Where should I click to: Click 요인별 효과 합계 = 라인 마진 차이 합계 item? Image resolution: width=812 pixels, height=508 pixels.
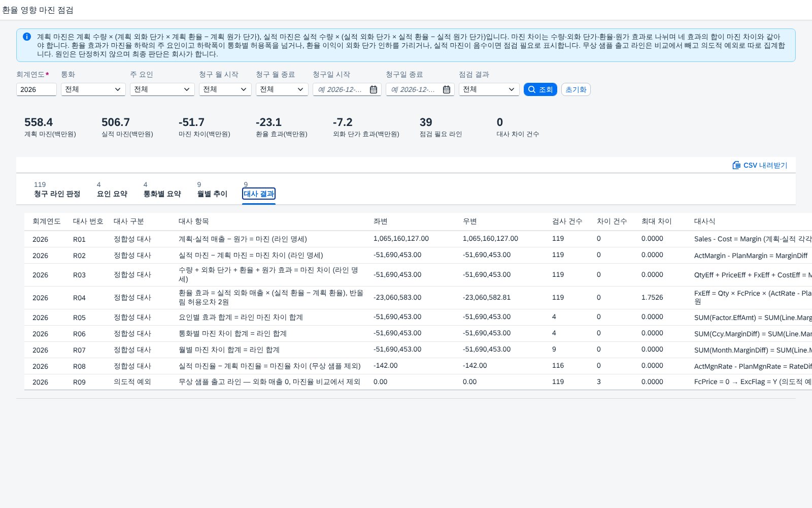241,317
